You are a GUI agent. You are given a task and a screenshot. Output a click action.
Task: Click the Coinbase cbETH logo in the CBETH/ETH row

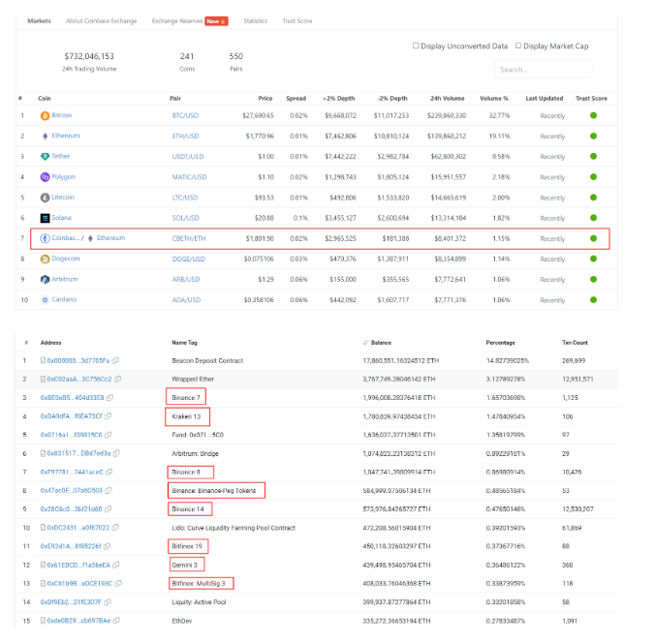(x=45, y=238)
